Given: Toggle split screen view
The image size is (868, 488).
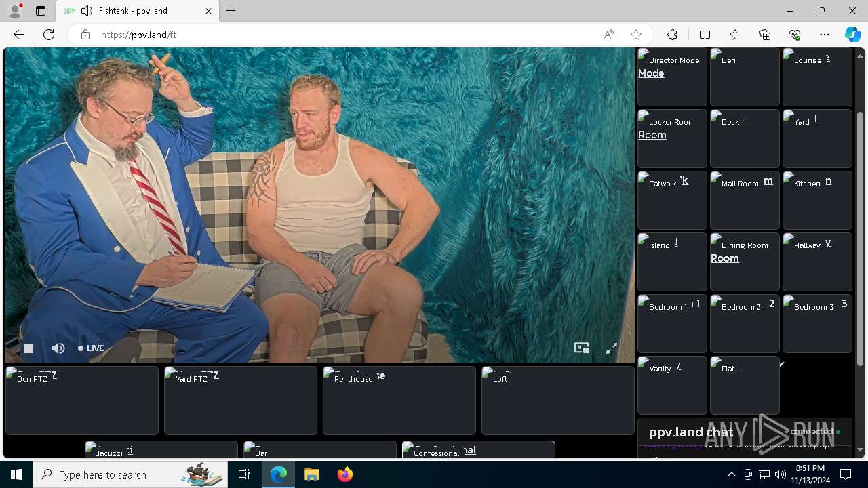Looking at the screenshot, I should tap(705, 35).
